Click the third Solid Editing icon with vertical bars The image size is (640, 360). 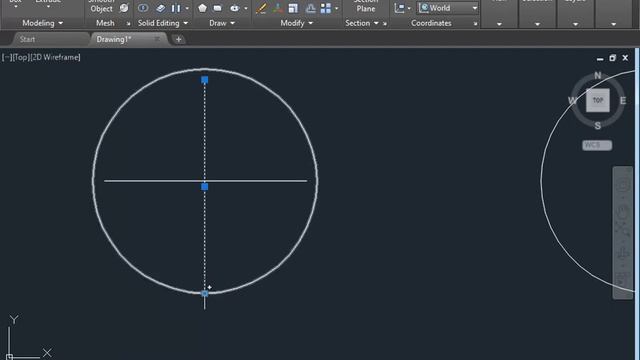pos(176,8)
